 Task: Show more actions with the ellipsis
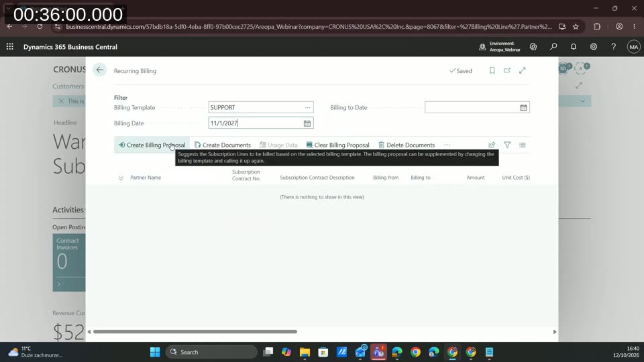447,145
